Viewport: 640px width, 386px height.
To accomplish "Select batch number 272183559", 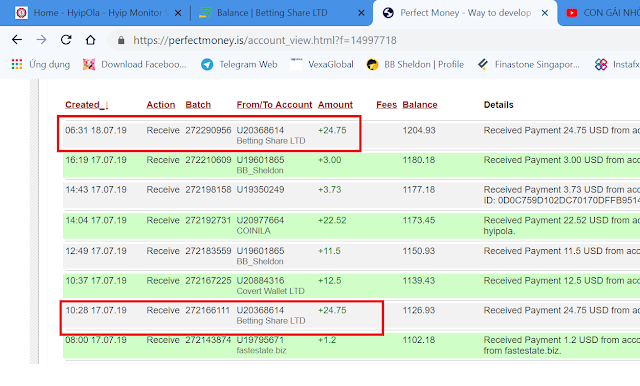I will pyautogui.click(x=208, y=251).
